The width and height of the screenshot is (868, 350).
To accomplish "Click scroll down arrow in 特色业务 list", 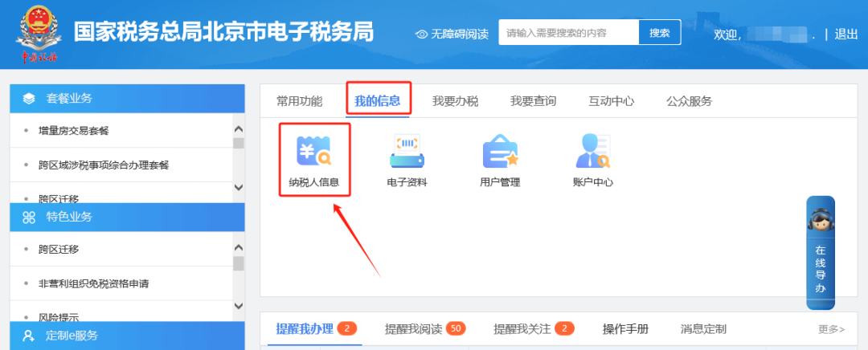I will (239, 306).
